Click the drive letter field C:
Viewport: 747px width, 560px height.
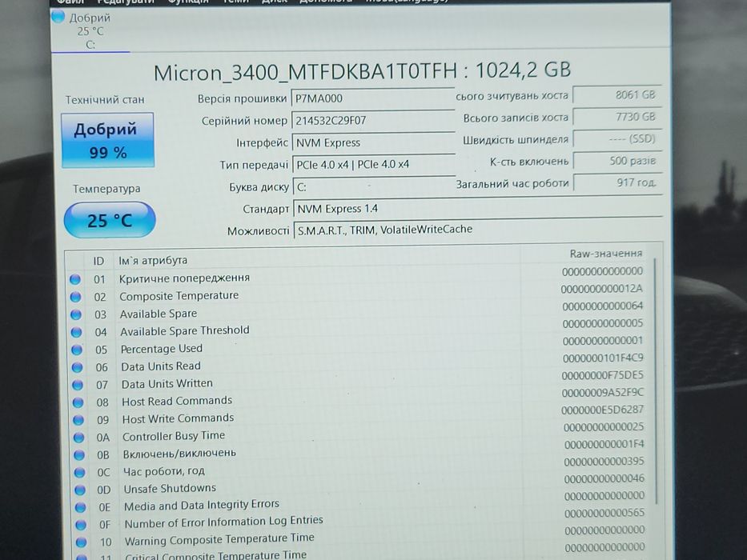(x=375, y=186)
